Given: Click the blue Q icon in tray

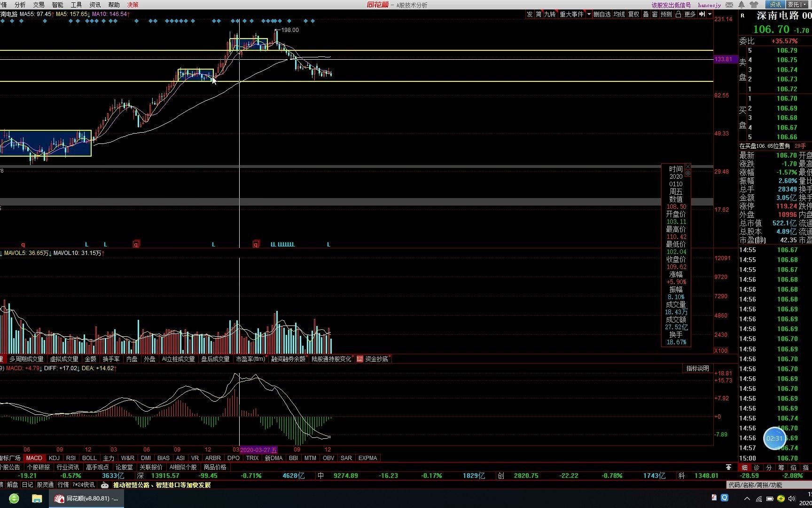Looking at the screenshot, I should pos(725,498).
